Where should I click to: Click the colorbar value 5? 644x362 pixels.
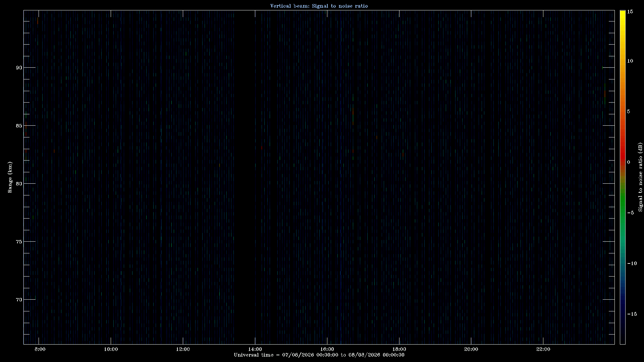[x=629, y=112]
